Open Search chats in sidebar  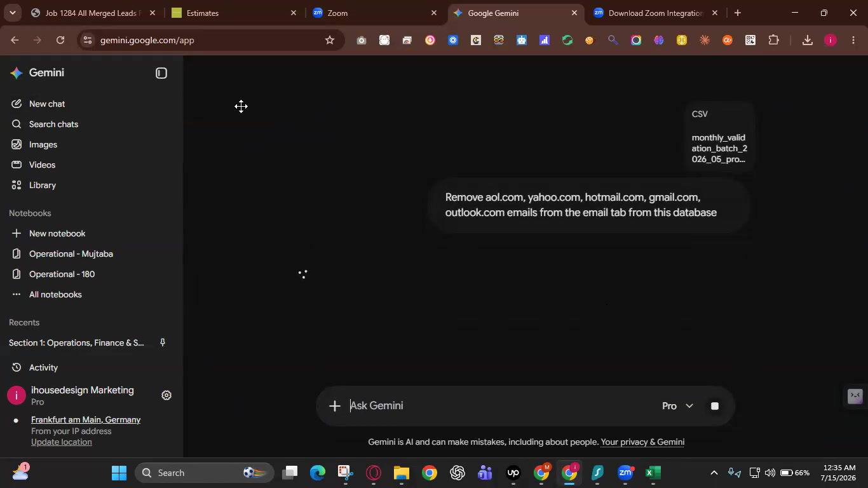tap(53, 124)
